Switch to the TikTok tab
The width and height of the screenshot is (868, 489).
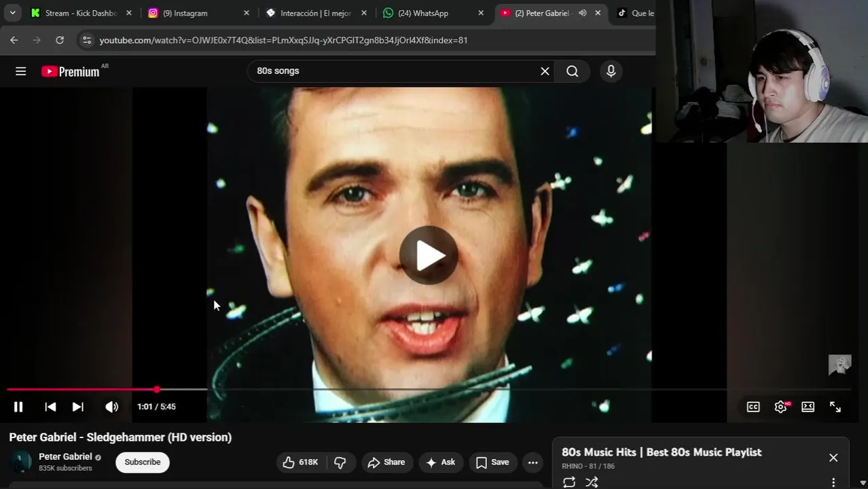point(635,13)
